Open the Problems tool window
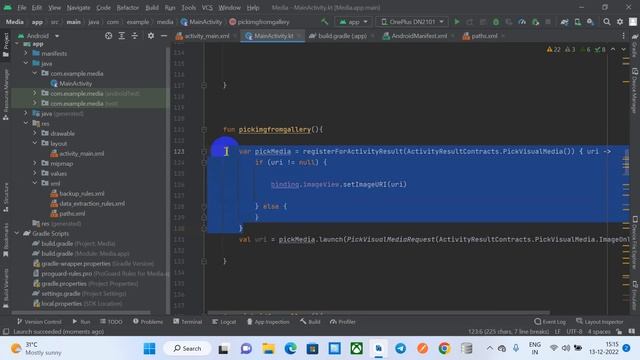This screenshot has width=640, height=360. tap(148, 322)
